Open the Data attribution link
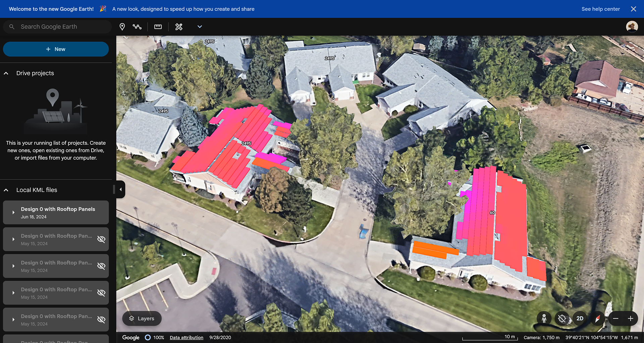The height and width of the screenshot is (343, 644). coord(186,338)
